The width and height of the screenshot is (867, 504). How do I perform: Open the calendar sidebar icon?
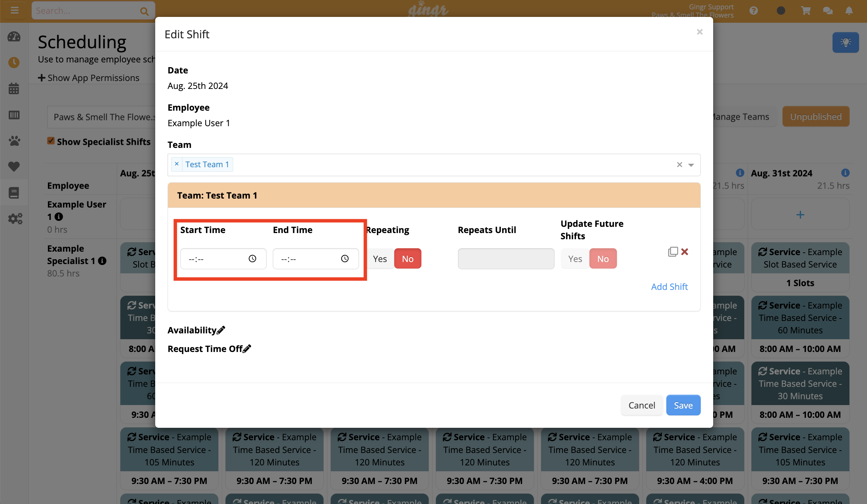point(14,88)
